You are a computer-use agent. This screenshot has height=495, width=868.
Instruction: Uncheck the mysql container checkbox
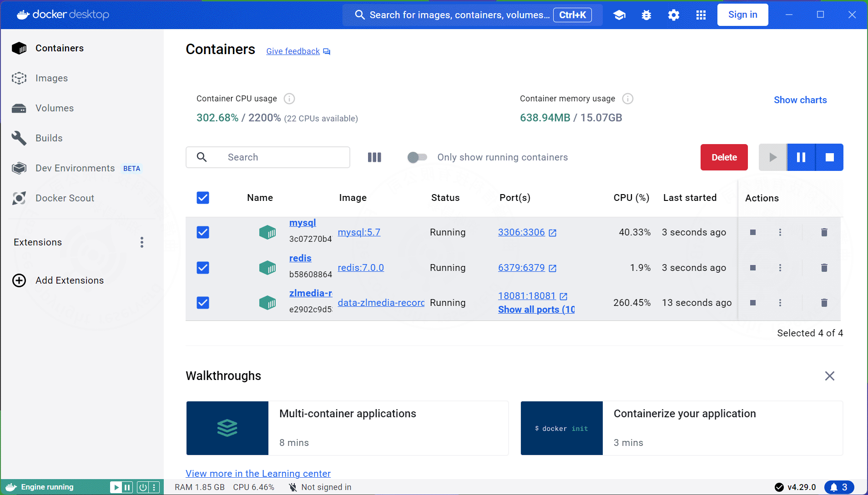tap(203, 232)
